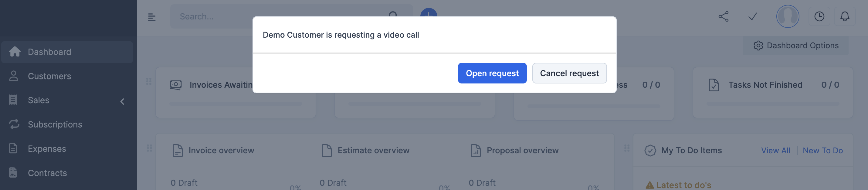Image resolution: width=868 pixels, height=190 pixels.
Task: Open the Sales menu item
Action: coord(38,100)
